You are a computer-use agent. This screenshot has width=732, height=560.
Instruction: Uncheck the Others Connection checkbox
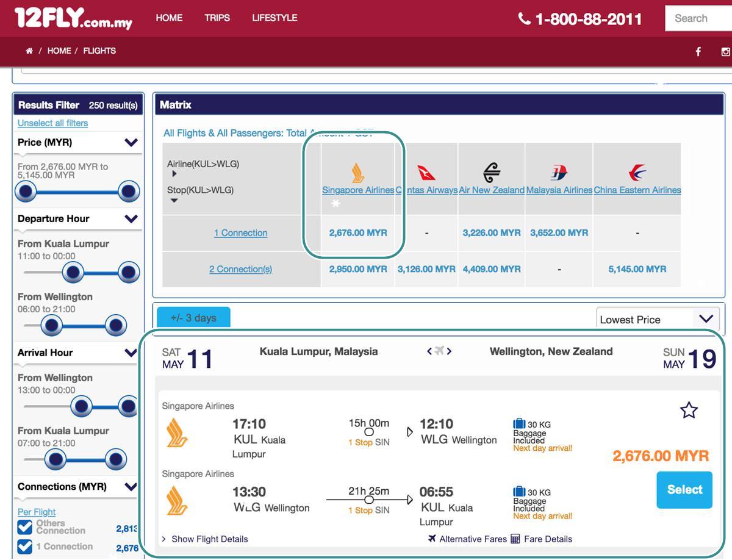[25, 526]
